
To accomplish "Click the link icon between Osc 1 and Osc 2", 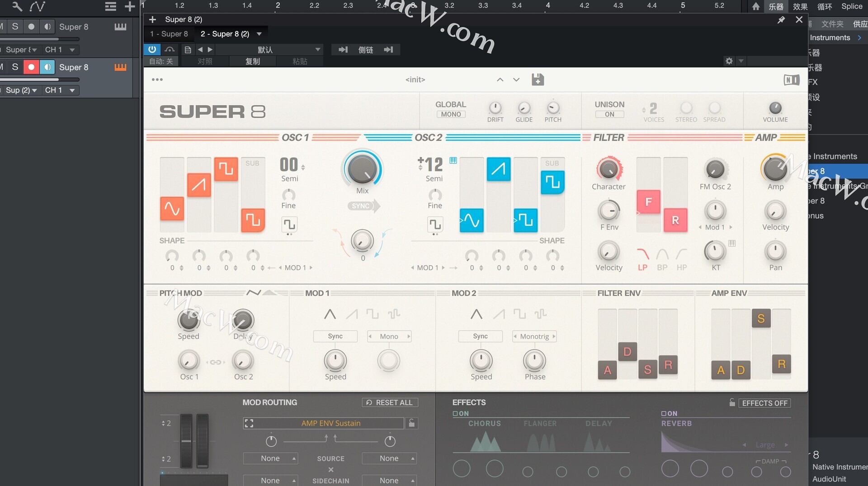I will tap(216, 362).
